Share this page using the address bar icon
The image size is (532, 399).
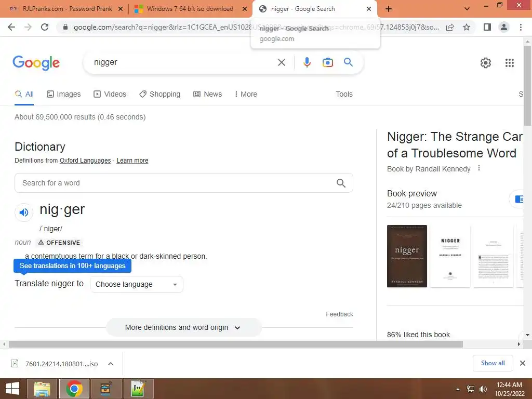450,27
